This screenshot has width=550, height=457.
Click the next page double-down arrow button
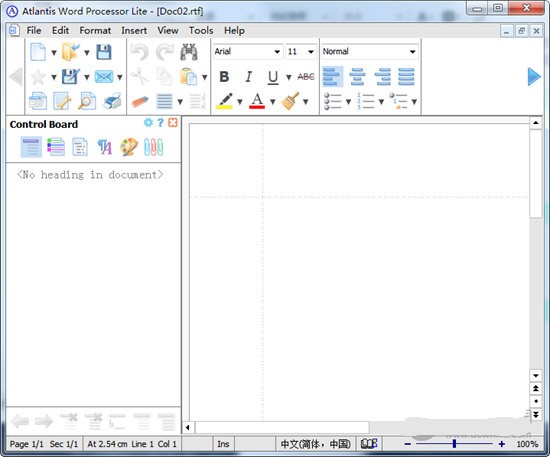tap(536, 415)
